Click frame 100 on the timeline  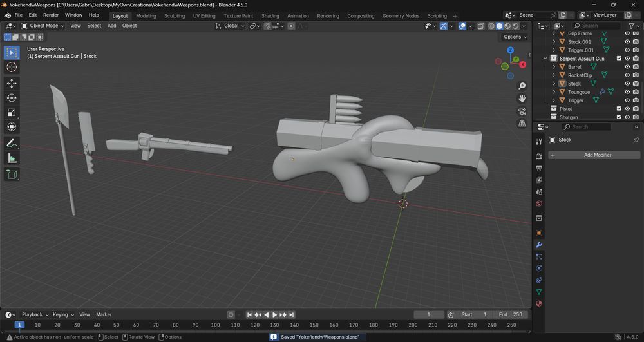[x=216, y=325]
